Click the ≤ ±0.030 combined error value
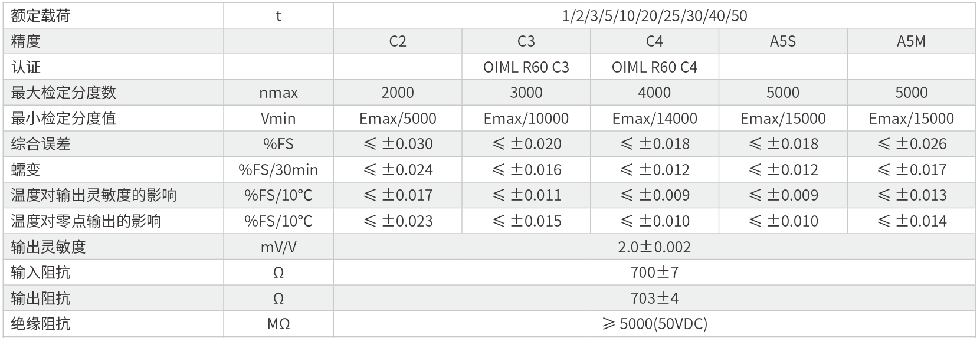980x338 pixels. click(x=398, y=144)
